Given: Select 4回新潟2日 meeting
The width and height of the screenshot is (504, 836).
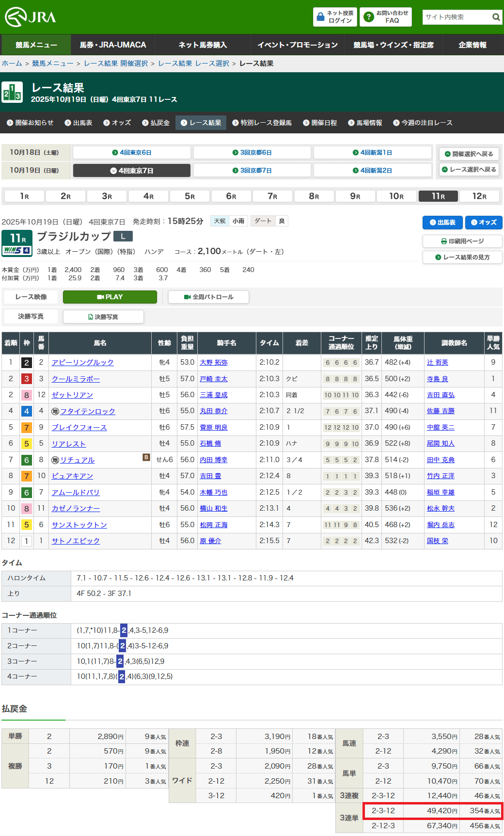Looking at the screenshot, I should click(372, 171).
